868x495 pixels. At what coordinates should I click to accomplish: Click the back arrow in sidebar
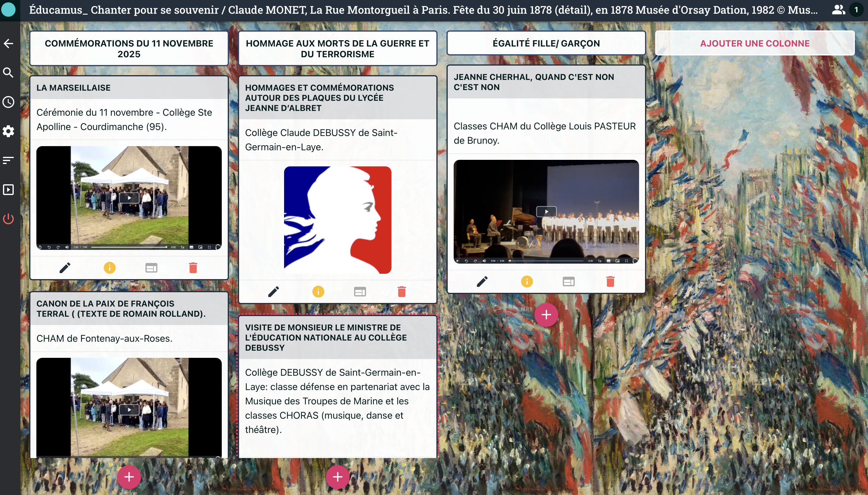click(8, 43)
